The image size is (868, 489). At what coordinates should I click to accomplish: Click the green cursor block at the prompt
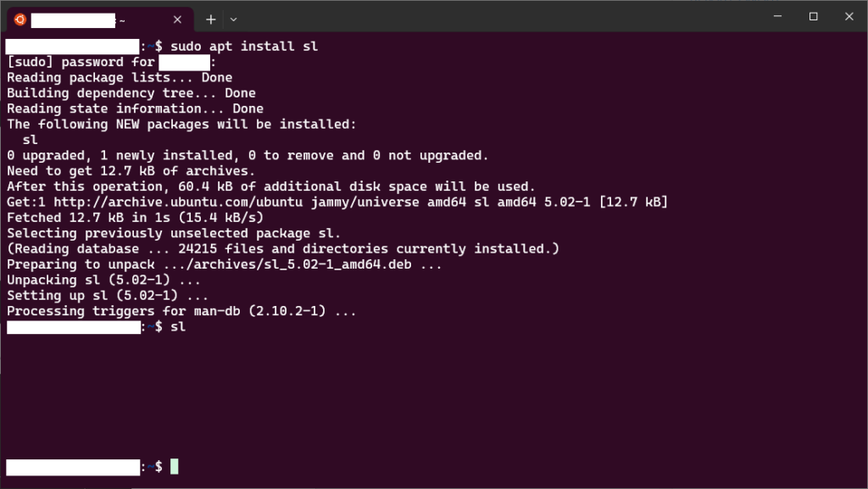point(175,467)
